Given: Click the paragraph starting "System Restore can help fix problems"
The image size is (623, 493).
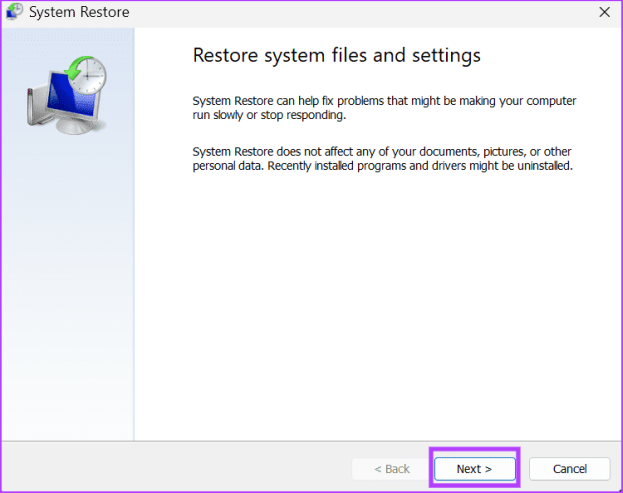Looking at the screenshot, I should point(384,108).
